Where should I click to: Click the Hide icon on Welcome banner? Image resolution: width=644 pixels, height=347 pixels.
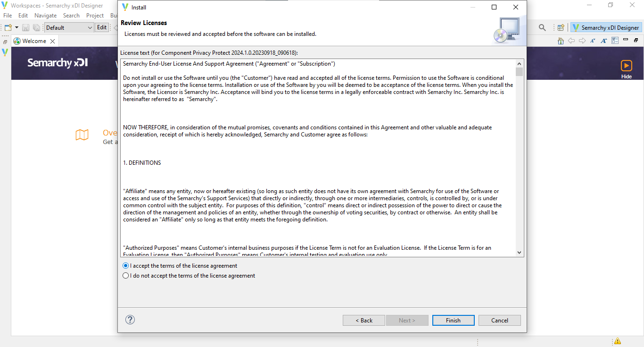point(626,69)
